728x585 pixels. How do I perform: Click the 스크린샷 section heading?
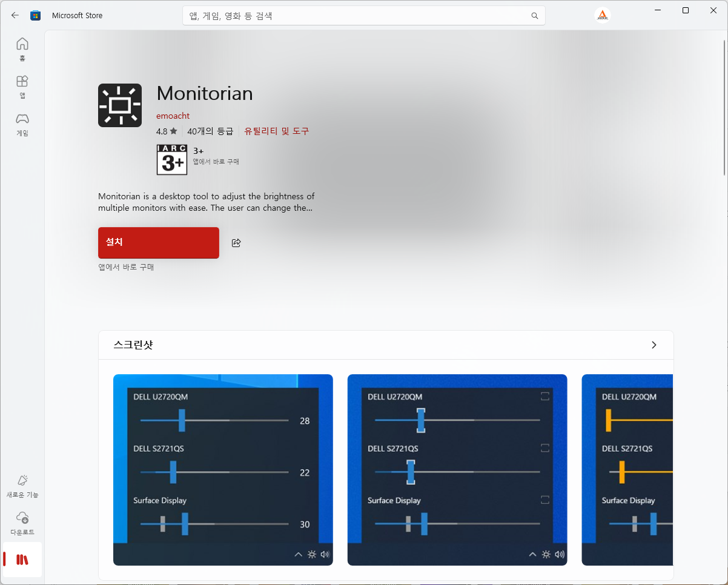click(133, 345)
